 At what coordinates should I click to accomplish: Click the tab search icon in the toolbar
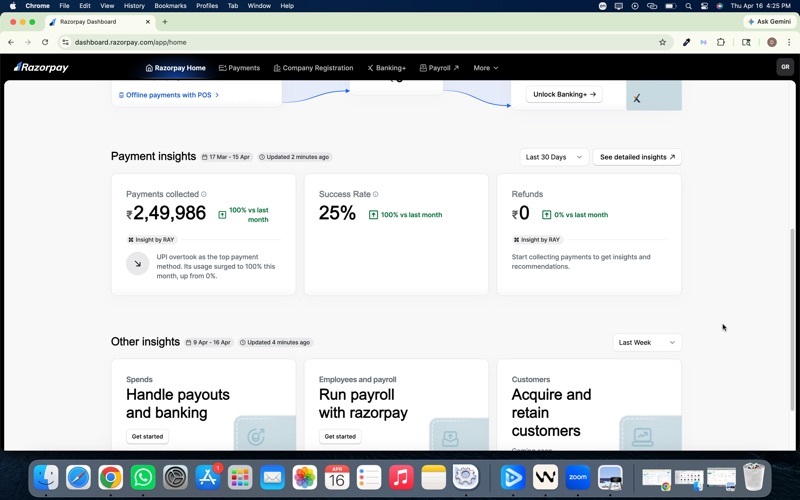(746, 42)
